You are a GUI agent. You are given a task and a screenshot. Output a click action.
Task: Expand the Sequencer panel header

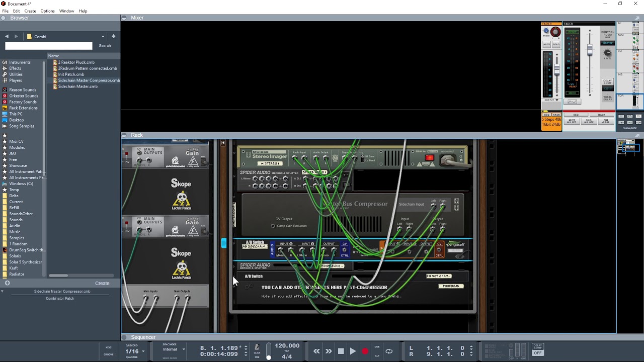(x=124, y=337)
